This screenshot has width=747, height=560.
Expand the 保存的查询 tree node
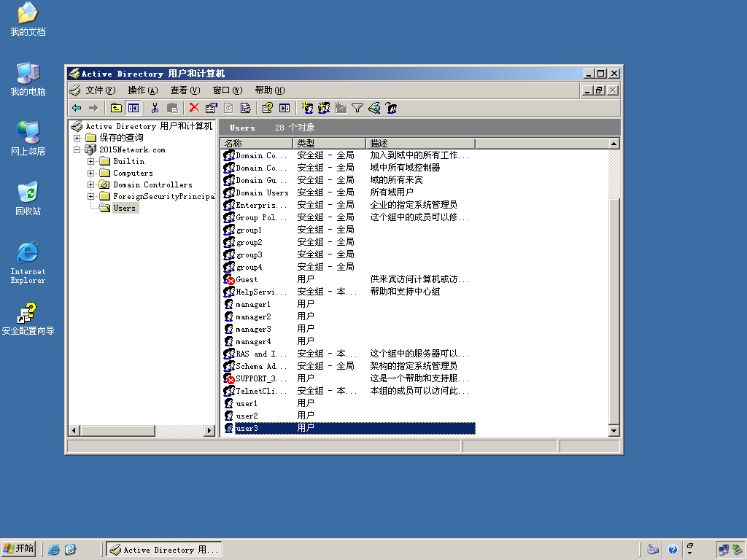tap(77, 138)
